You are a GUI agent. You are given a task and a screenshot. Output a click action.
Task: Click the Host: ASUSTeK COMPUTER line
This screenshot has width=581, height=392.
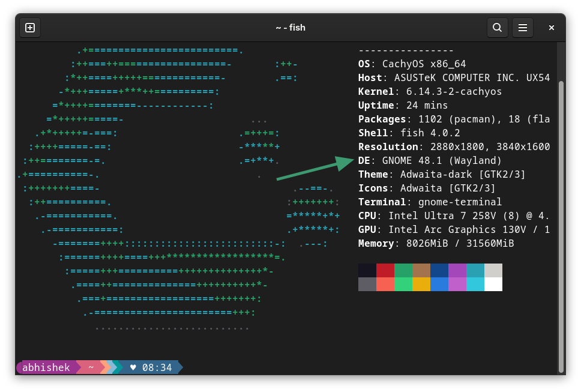coord(454,78)
